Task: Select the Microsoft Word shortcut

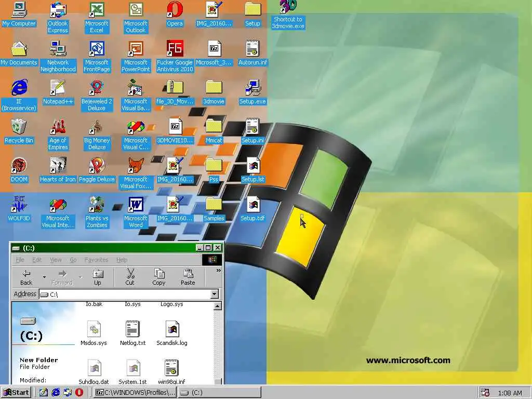Action: [x=136, y=212]
